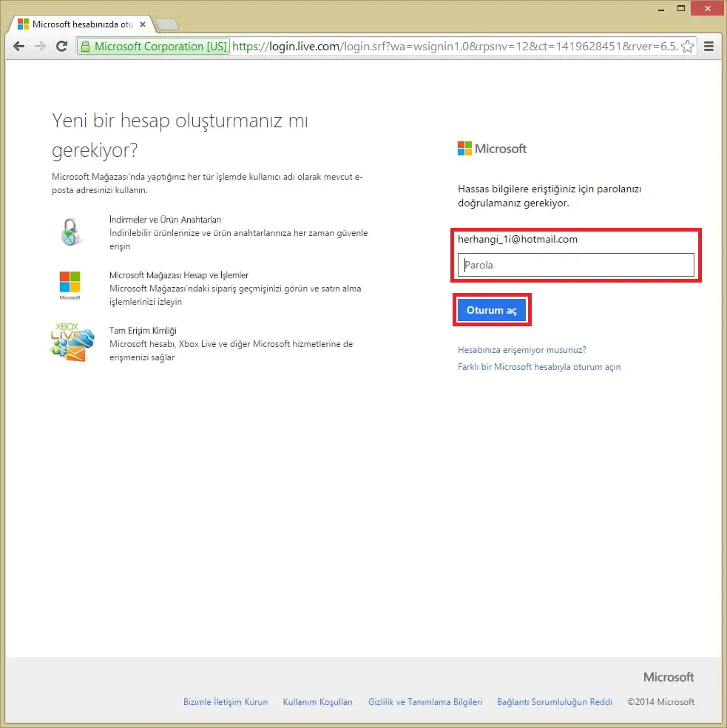Screen dimensions: 727x728
Task: Click the Parola password field
Action: coord(575,265)
